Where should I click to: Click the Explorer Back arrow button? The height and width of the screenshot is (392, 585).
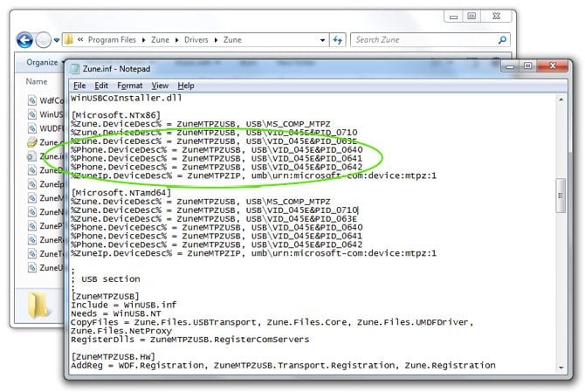24,39
